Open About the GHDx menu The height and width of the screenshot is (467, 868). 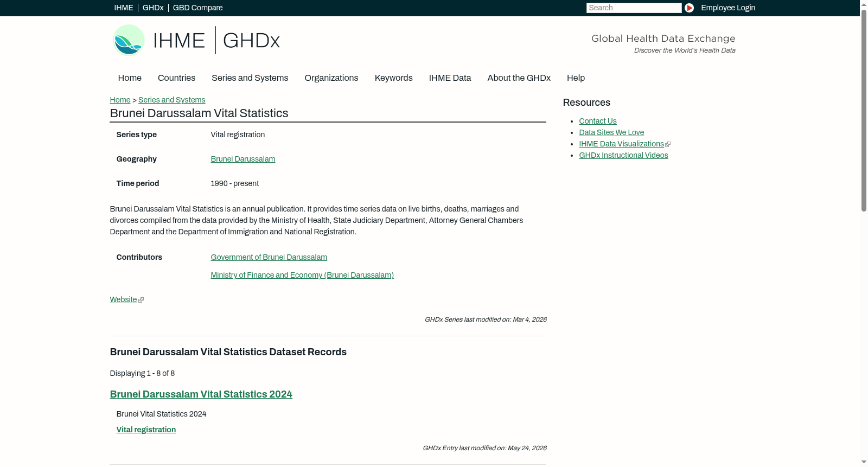click(519, 78)
